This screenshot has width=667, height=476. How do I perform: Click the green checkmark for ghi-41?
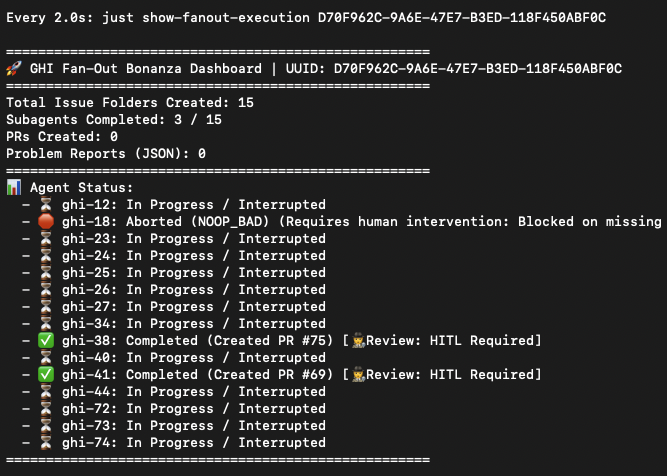coord(46,375)
